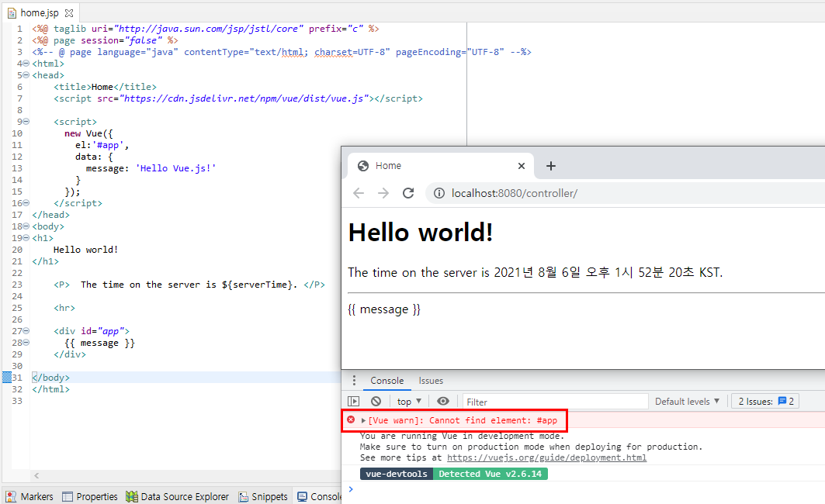Click the editor horizontal scrollbar left arrow
Screen dimensions: 825x504
(x=36, y=475)
